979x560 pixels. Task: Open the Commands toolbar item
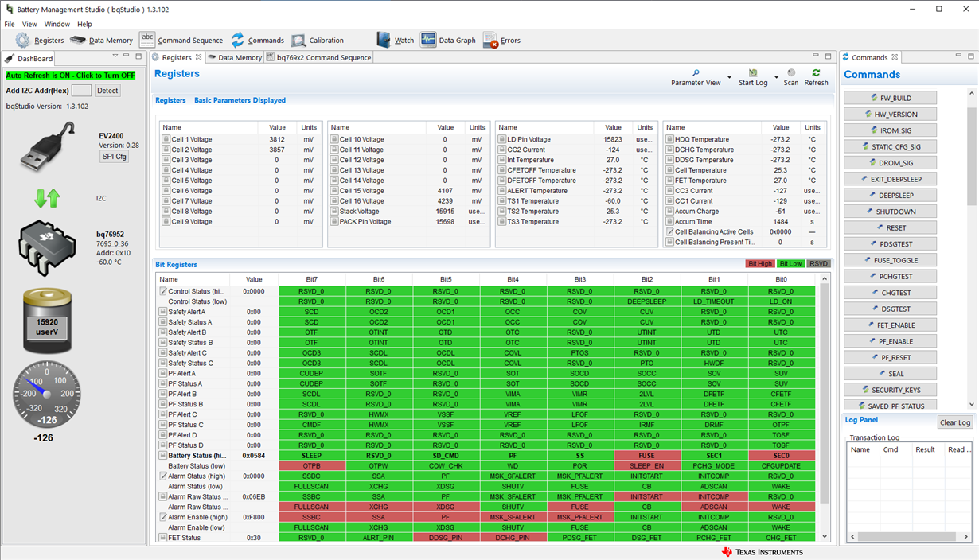pos(257,41)
